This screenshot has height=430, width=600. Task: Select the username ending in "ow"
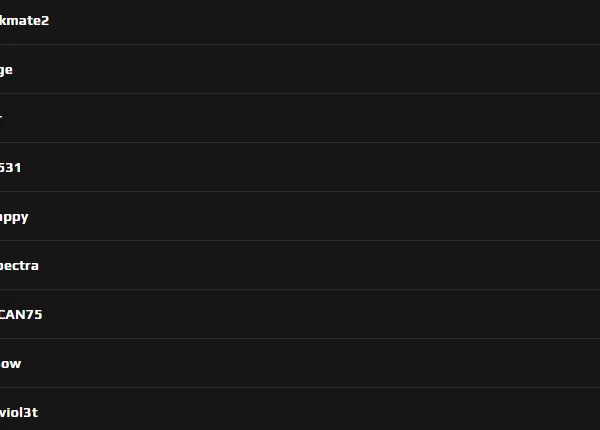pyautogui.click(x=10, y=363)
